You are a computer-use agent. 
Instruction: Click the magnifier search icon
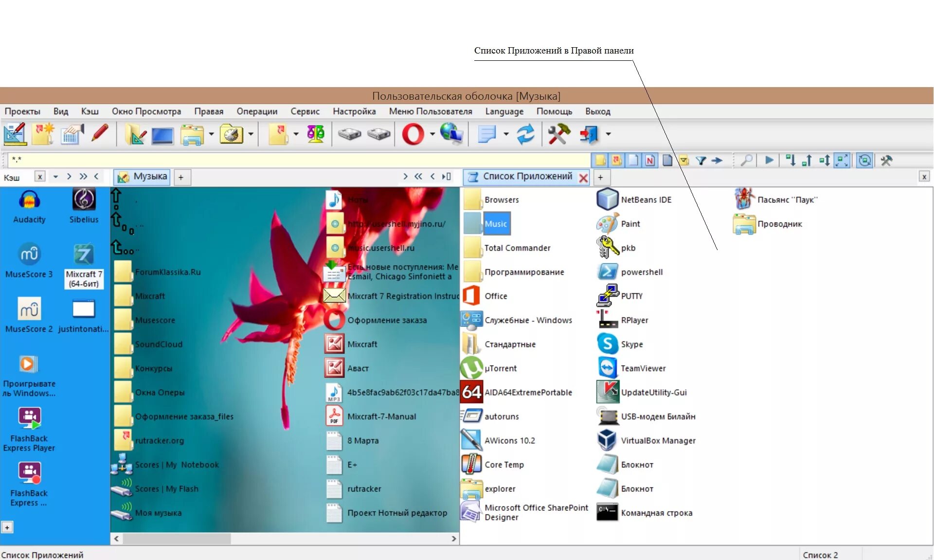click(x=746, y=161)
